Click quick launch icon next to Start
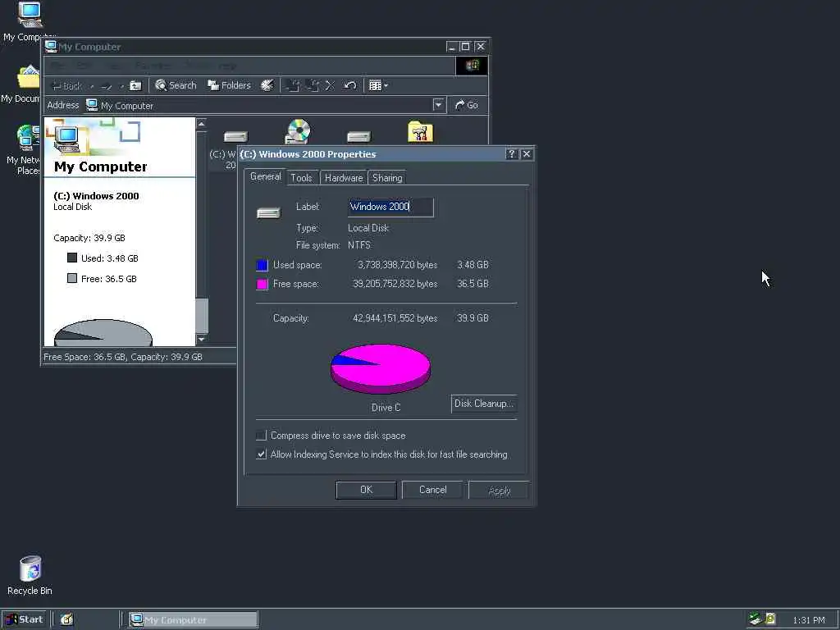 pos(66,620)
